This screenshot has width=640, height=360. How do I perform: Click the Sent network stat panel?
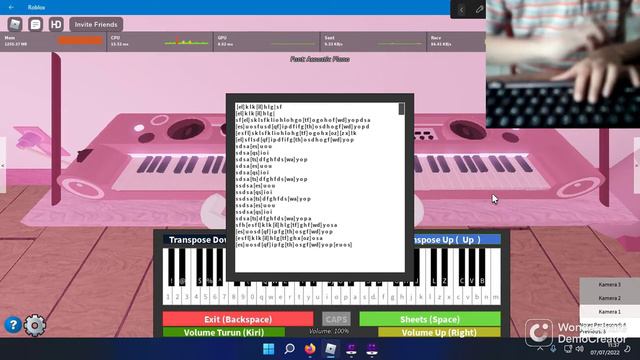(x=373, y=41)
